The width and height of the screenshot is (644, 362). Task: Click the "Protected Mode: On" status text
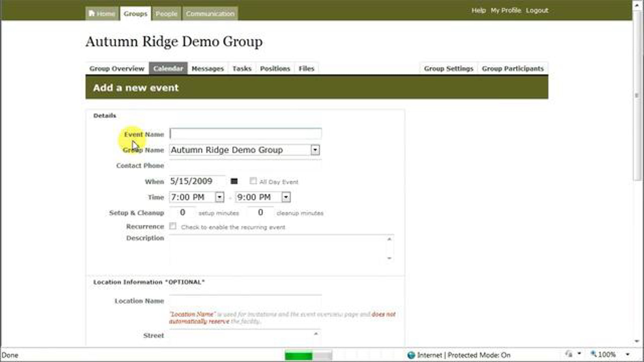[479, 355]
